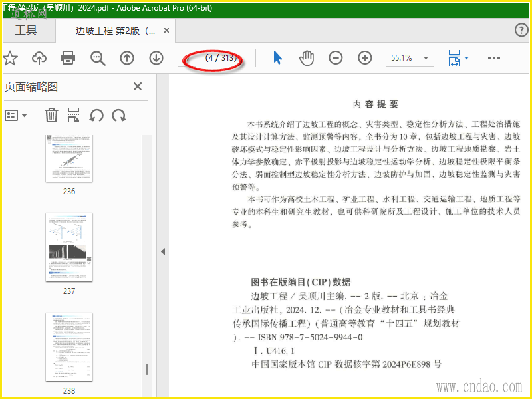Click the zoom in plus icon
Screen dimensions: 532x399
click(x=364, y=58)
